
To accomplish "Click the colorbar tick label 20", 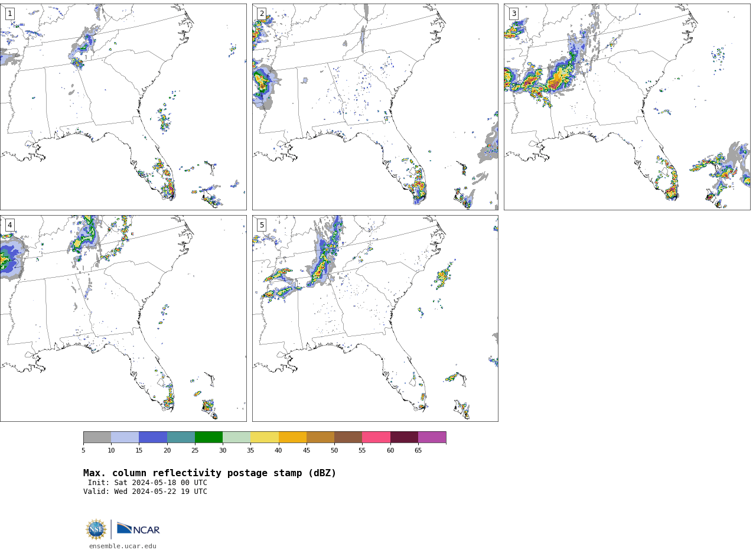I will click(167, 451).
